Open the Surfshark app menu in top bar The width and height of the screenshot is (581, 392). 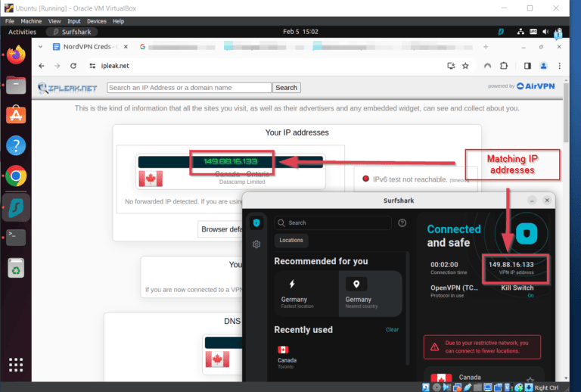72,32
